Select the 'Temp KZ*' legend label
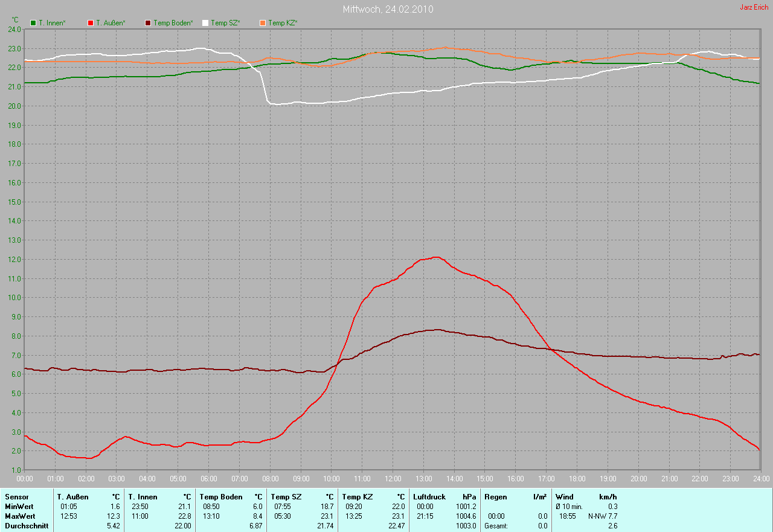Image resolution: width=773 pixels, height=532 pixels. tap(283, 23)
